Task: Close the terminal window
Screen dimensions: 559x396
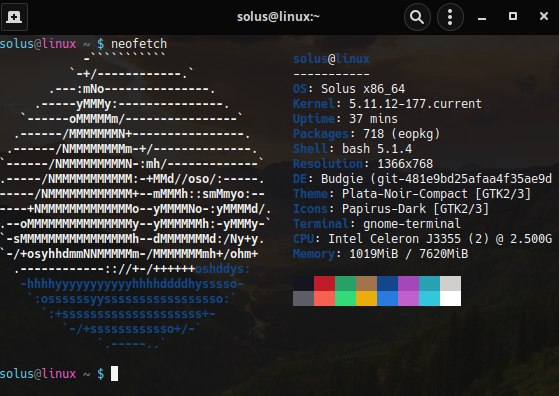Action: coord(544,16)
